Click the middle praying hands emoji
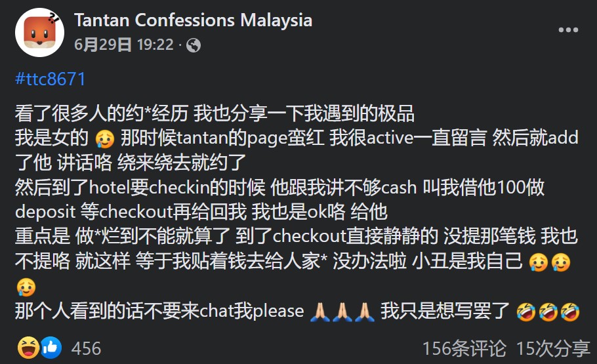Viewport: 597px width, 364px height. click(x=342, y=312)
